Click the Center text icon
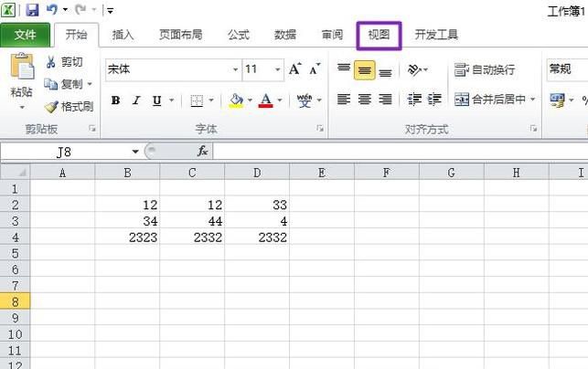The image size is (588, 369). 365,100
